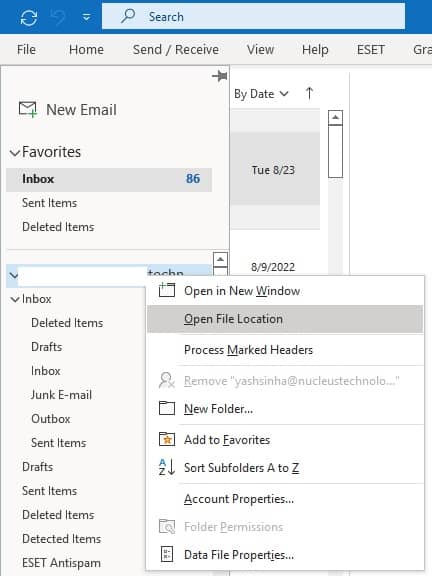Switch to the View tab
This screenshot has width=432, height=576.
click(x=260, y=49)
